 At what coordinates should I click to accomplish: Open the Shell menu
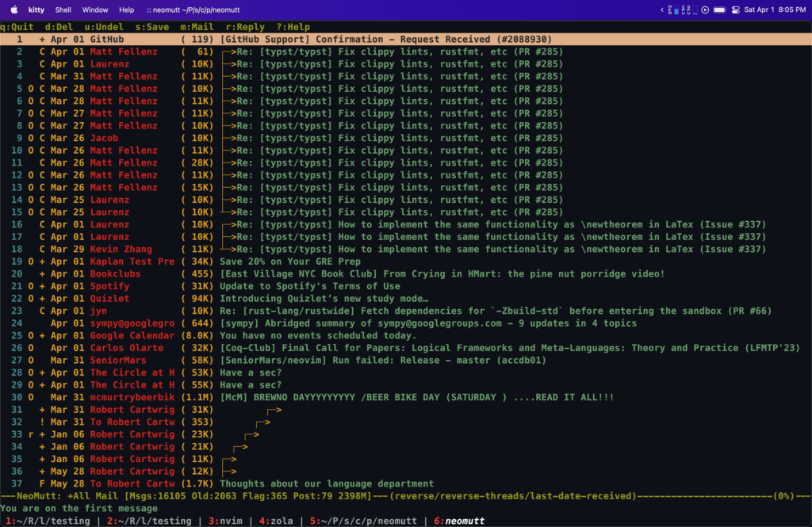[63, 10]
